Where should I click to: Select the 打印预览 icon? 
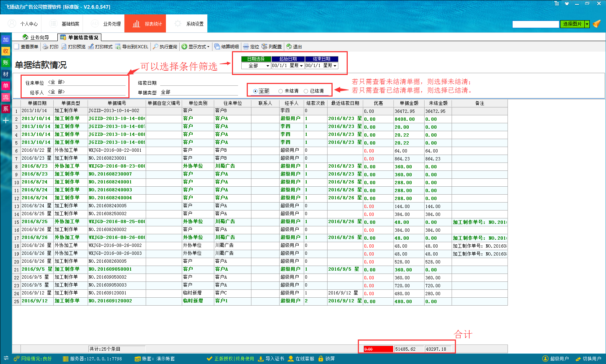(73, 46)
